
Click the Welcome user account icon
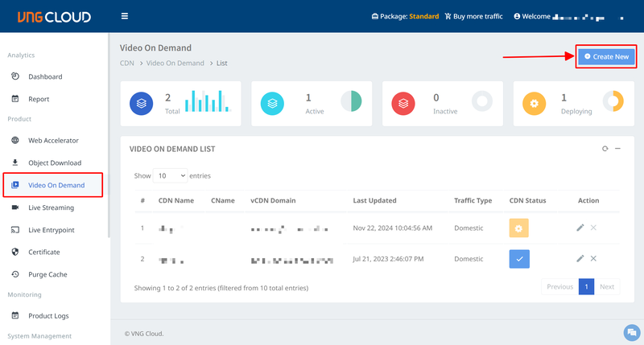pos(517,16)
